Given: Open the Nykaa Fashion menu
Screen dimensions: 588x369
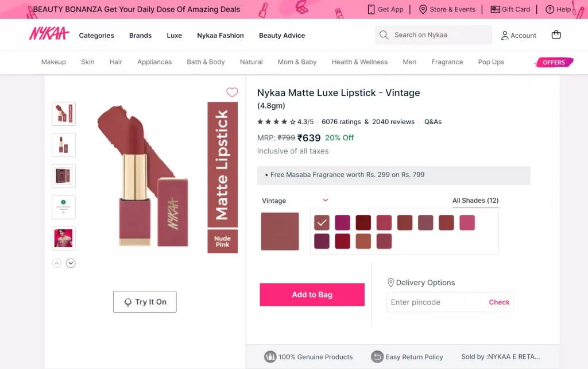Looking at the screenshot, I should [220, 35].
